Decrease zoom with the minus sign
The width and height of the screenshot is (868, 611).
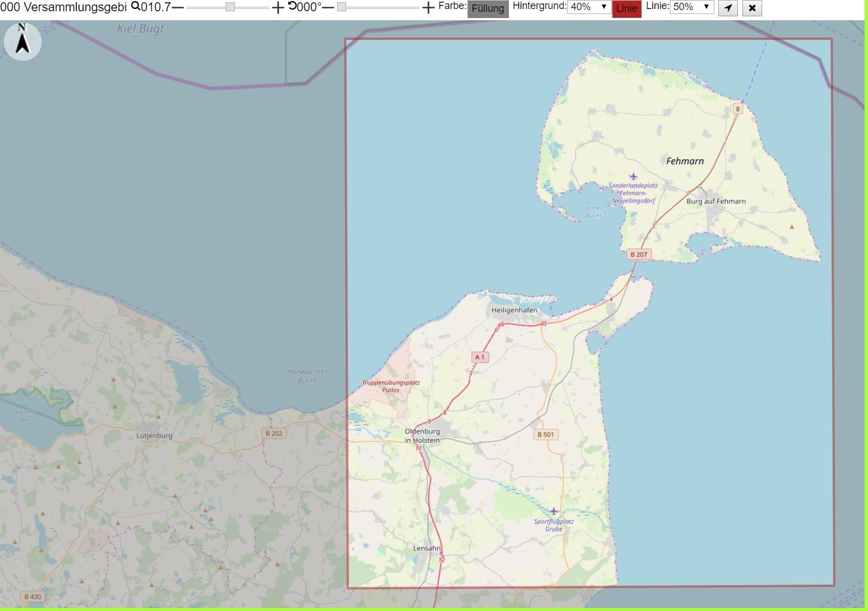coord(178,7)
